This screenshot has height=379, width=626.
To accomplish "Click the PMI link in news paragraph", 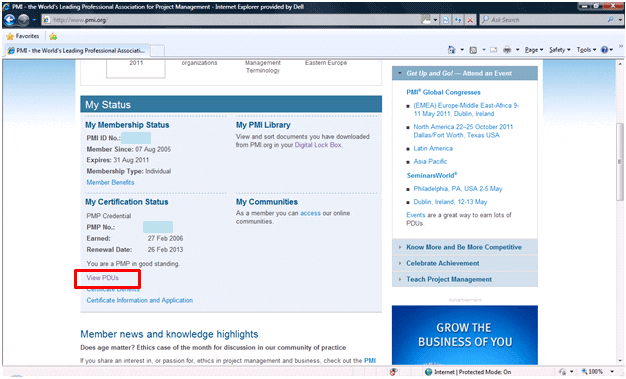I will tap(370, 361).
